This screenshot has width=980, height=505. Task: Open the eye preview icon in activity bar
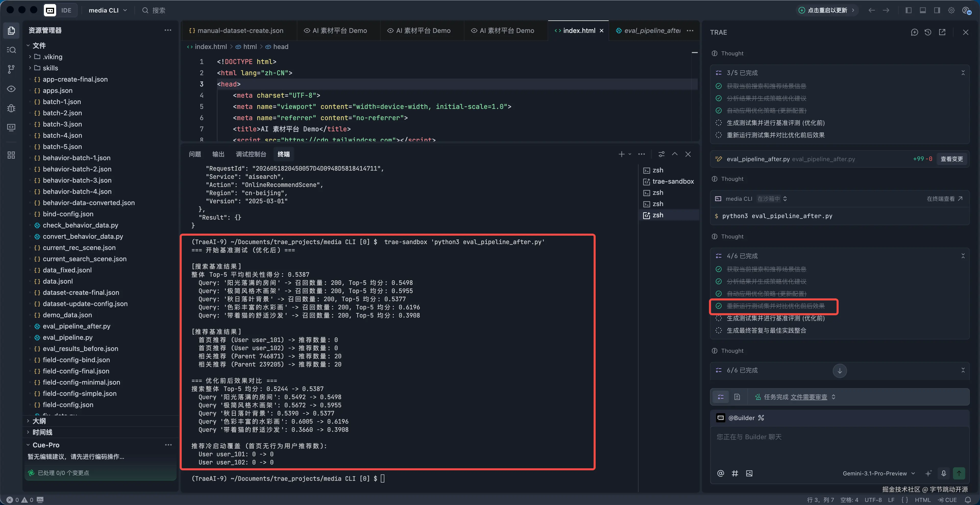coord(11,89)
